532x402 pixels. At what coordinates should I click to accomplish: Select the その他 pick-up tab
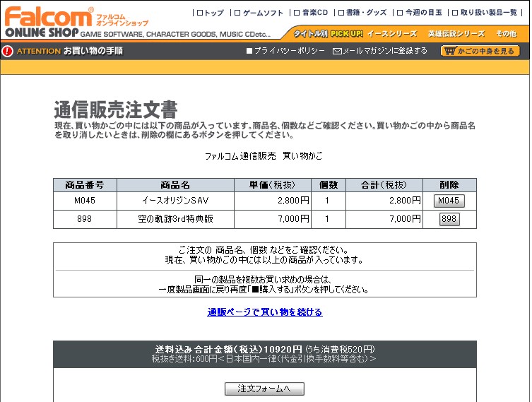(507, 34)
